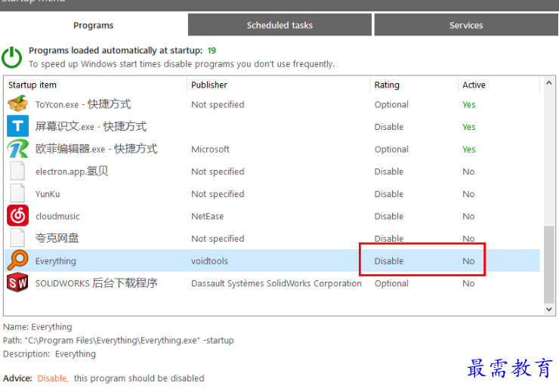
Task: Select the electron.app.氢贝 entry
Action: 72,171
